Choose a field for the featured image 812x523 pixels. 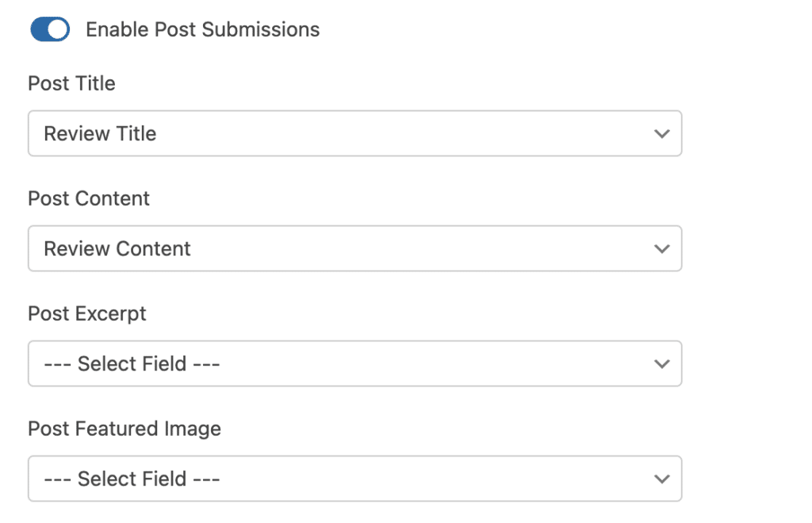tap(354, 479)
